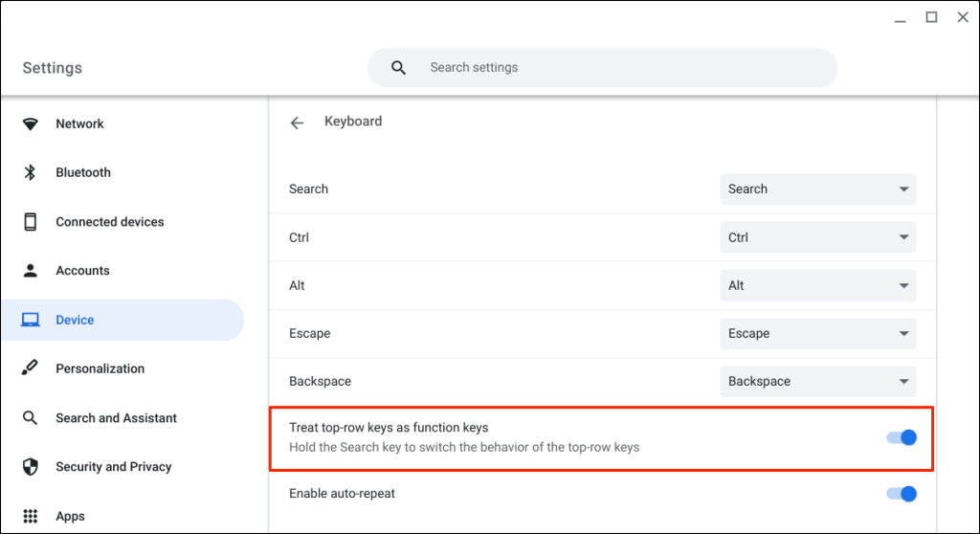
Task: Go back using the Keyboard back arrow
Action: 297,122
